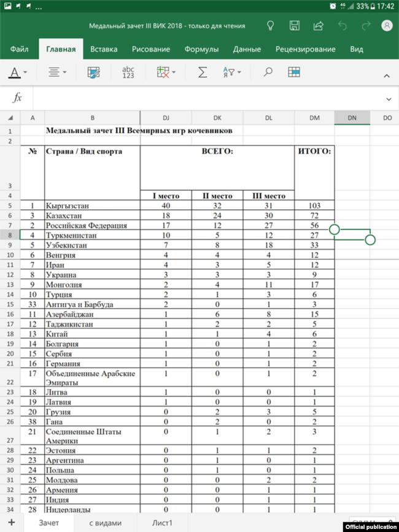The width and height of the screenshot is (399, 532).
Task: Switch to the Данные tab
Action: (247, 49)
